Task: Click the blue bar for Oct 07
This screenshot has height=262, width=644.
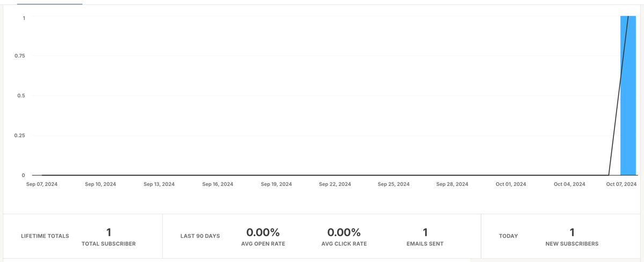Action: pyautogui.click(x=628, y=97)
